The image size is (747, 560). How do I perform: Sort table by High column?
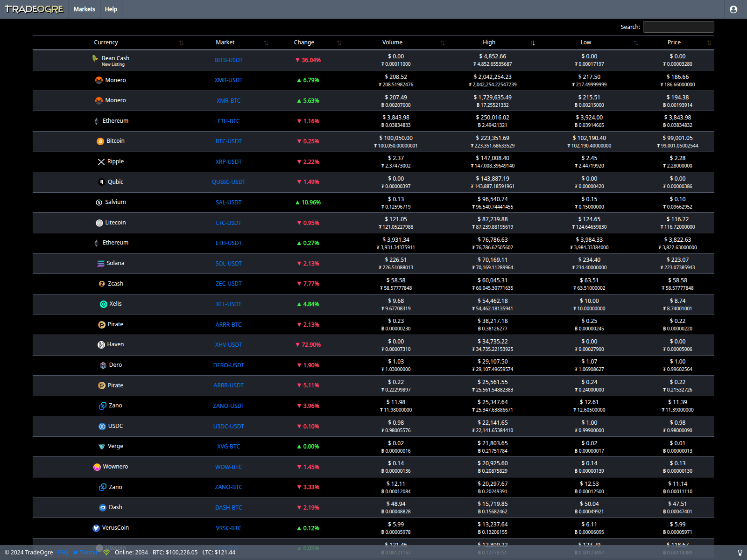pyautogui.click(x=489, y=42)
